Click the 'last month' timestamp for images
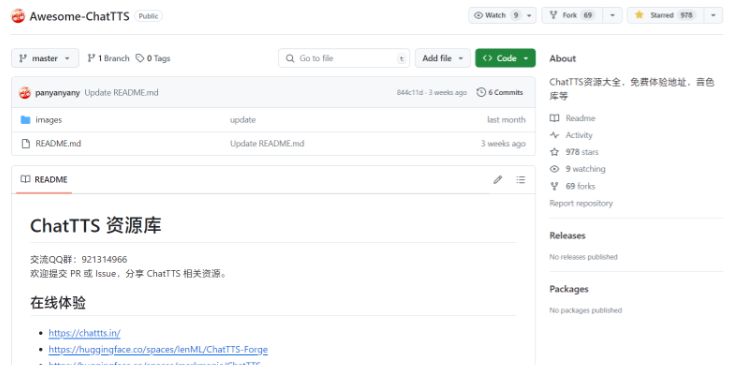 (506, 119)
